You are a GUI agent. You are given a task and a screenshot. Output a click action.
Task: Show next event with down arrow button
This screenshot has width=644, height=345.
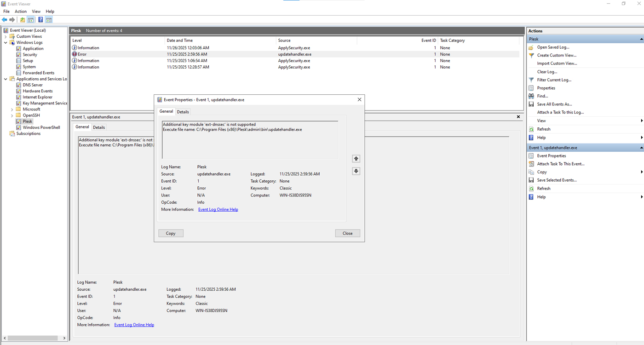click(x=356, y=171)
